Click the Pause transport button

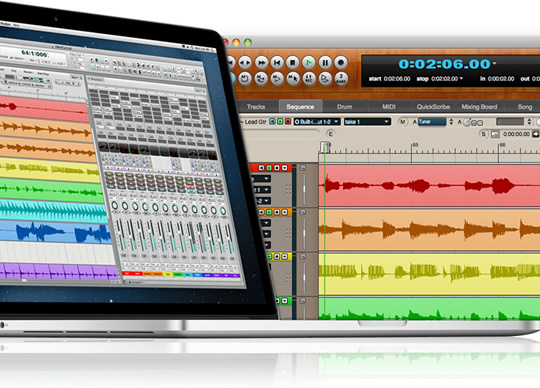[325, 63]
